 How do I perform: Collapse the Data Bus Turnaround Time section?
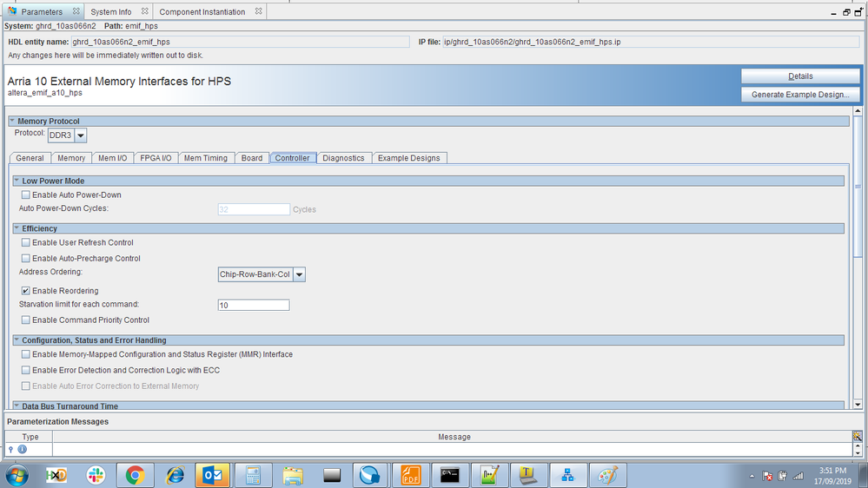pyautogui.click(x=17, y=406)
